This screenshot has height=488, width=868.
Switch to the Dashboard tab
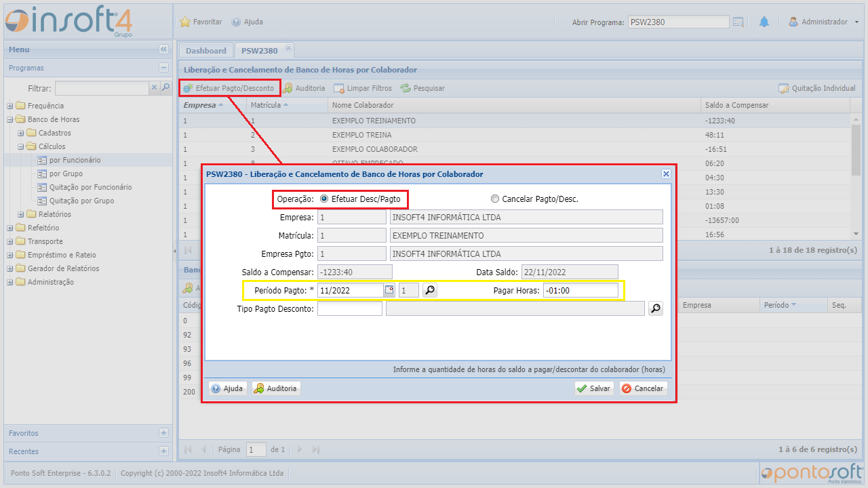coord(206,51)
